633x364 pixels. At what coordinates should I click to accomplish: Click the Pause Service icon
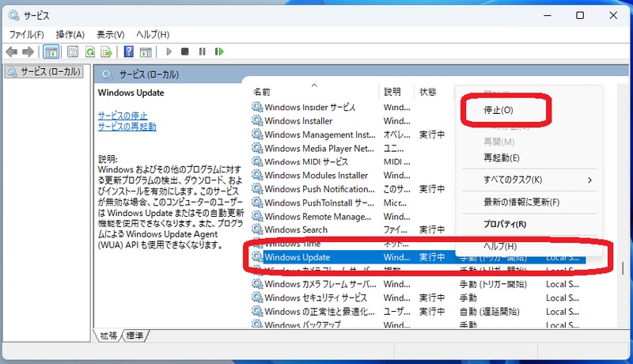pyautogui.click(x=203, y=51)
